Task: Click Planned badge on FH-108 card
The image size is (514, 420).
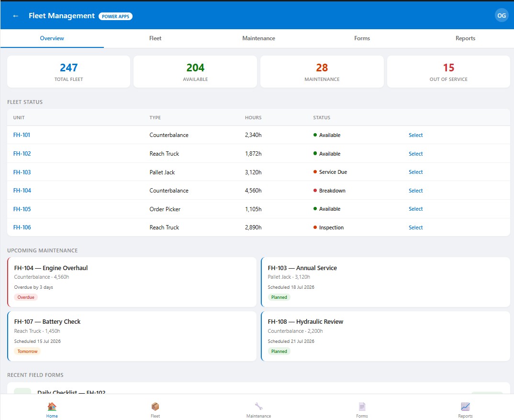Action: pos(279,352)
